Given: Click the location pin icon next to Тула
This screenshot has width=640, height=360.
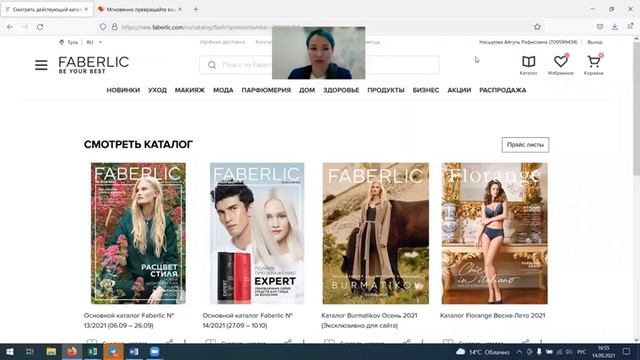Looking at the screenshot, I should pyautogui.click(x=61, y=42).
